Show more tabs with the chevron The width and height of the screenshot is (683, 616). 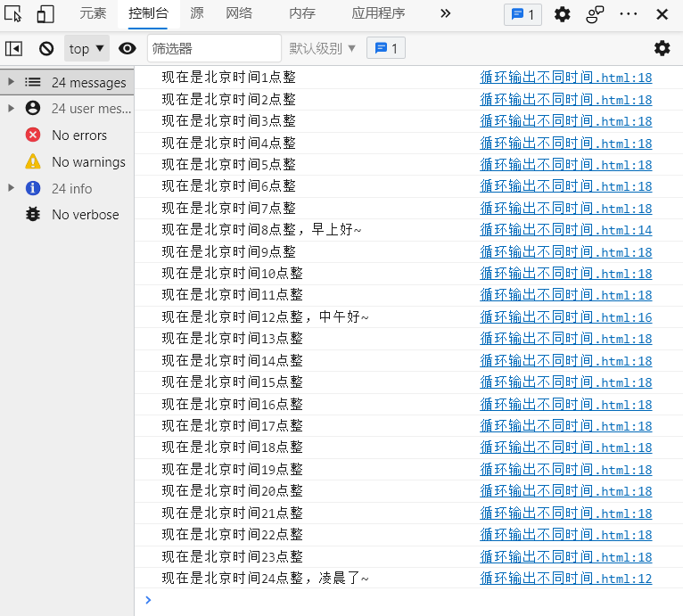(446, 13)
